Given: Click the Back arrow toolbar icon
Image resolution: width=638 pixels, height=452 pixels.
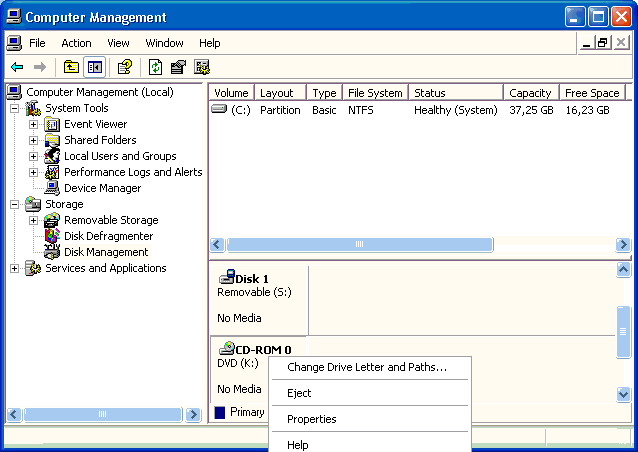Looking at the screenshot, I should click(17, 67).
